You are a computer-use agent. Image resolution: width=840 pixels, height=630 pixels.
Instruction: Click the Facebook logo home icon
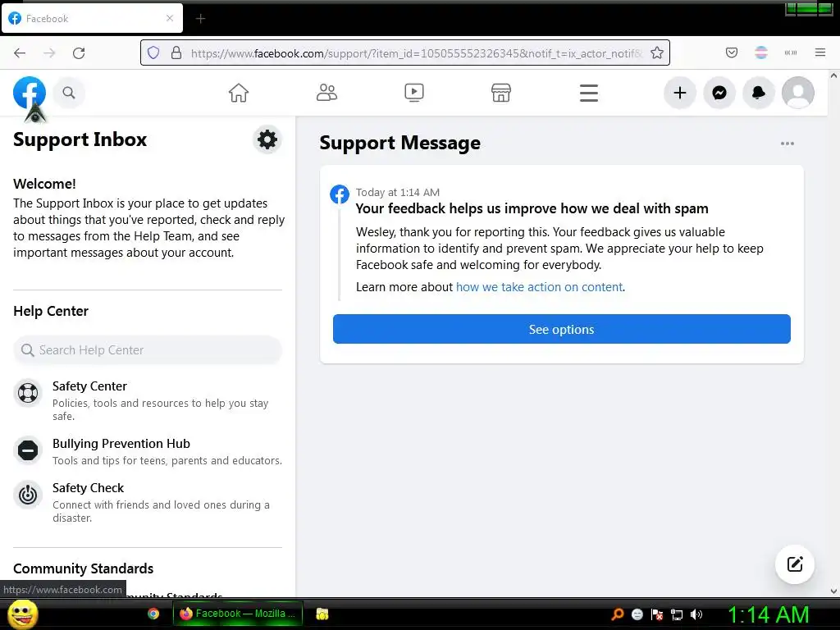30,93
